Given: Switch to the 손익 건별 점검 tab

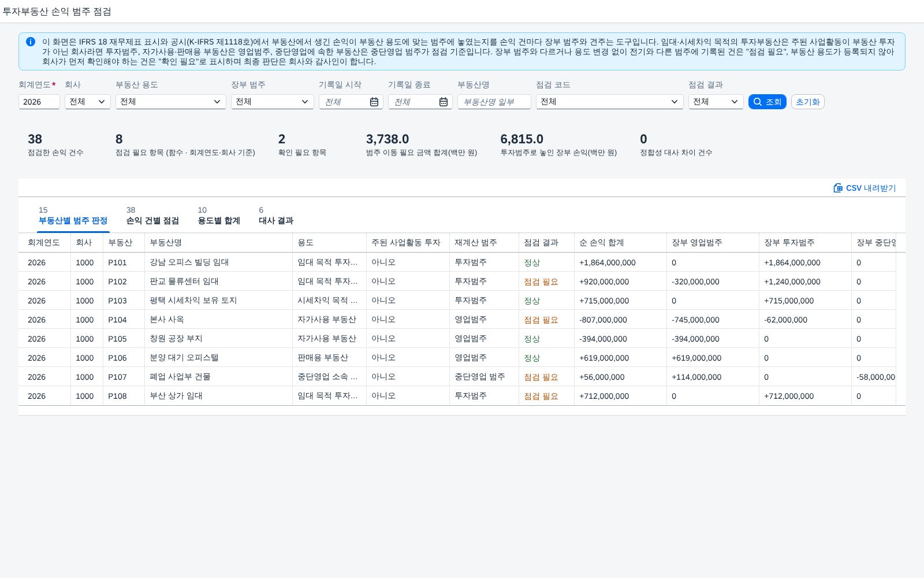Looking at the screenshot, I should click(152, 216).
